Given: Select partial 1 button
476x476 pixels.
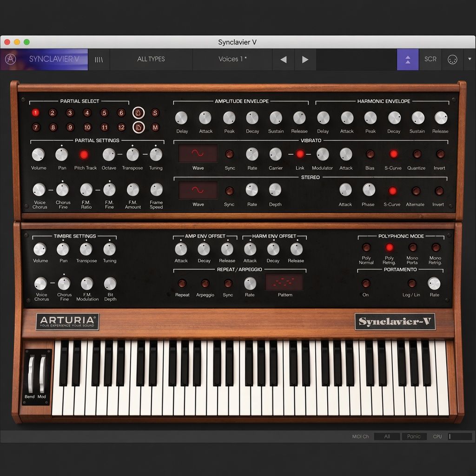Looking at the screenshot, I should point(35,113).
